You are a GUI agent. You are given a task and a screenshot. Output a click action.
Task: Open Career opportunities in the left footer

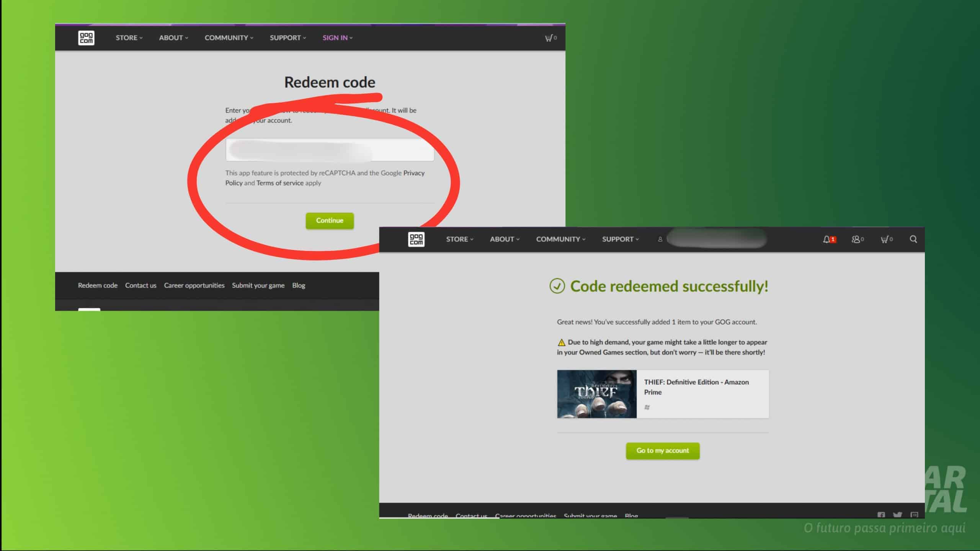click(194, 285)
